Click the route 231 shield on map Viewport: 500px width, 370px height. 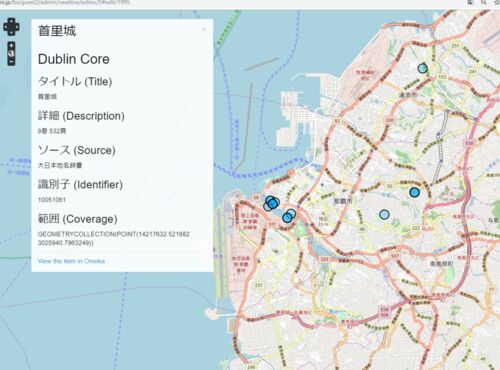click(x=259, y=285)
